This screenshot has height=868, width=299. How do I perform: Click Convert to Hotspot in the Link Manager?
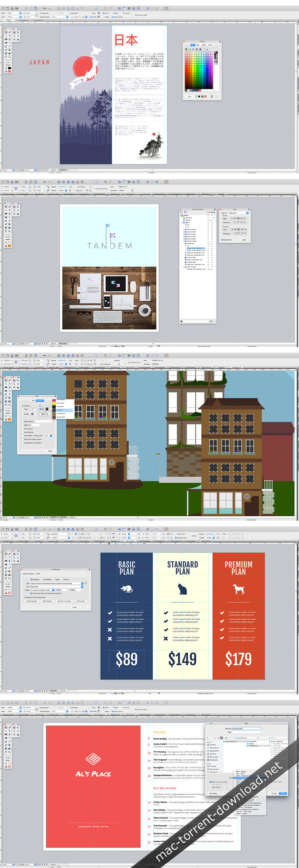[x=64, y=601]
